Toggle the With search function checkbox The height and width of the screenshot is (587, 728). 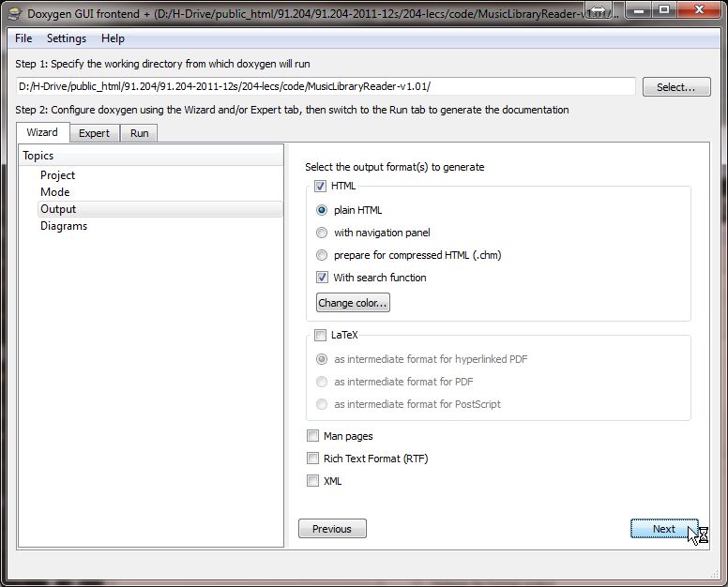pyautogui.click(x=322, y=278)
